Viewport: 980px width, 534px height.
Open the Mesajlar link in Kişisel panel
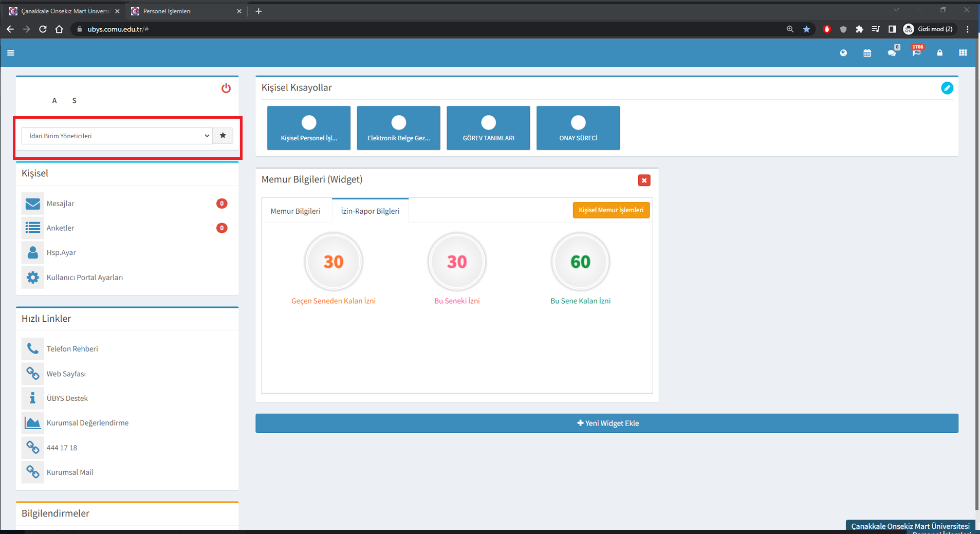[x=60, y=204]
